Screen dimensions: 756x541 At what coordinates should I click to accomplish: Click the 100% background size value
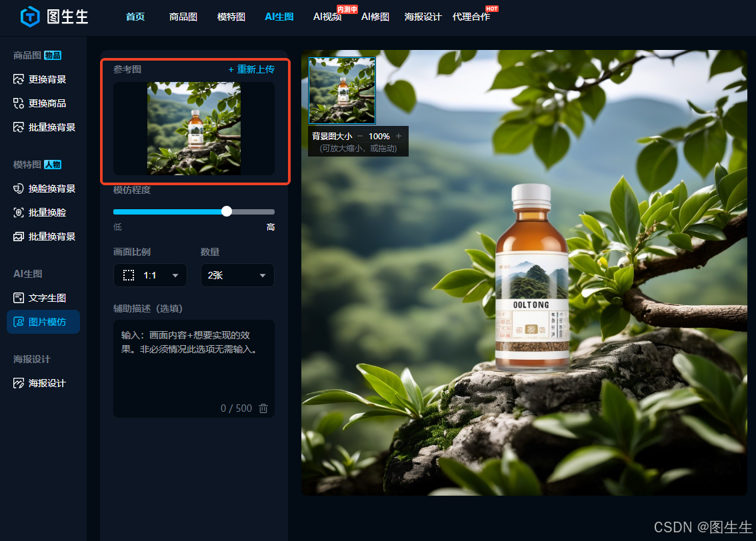(x=379, y=137)
